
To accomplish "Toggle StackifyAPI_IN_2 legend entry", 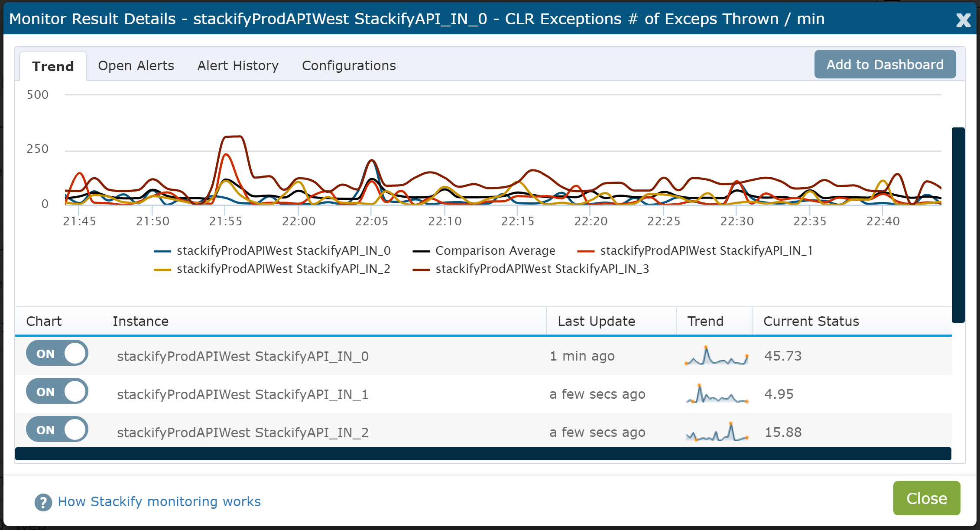I will tap(272, 269).
